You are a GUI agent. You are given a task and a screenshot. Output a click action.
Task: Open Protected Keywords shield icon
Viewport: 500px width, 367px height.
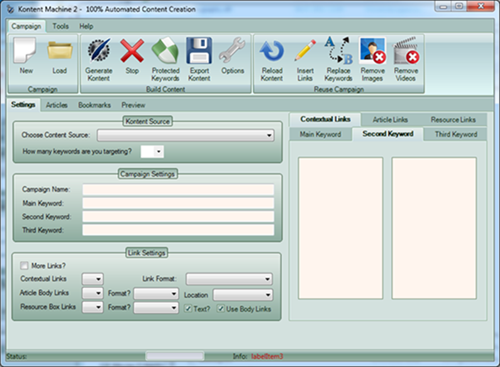coord(165,51)
